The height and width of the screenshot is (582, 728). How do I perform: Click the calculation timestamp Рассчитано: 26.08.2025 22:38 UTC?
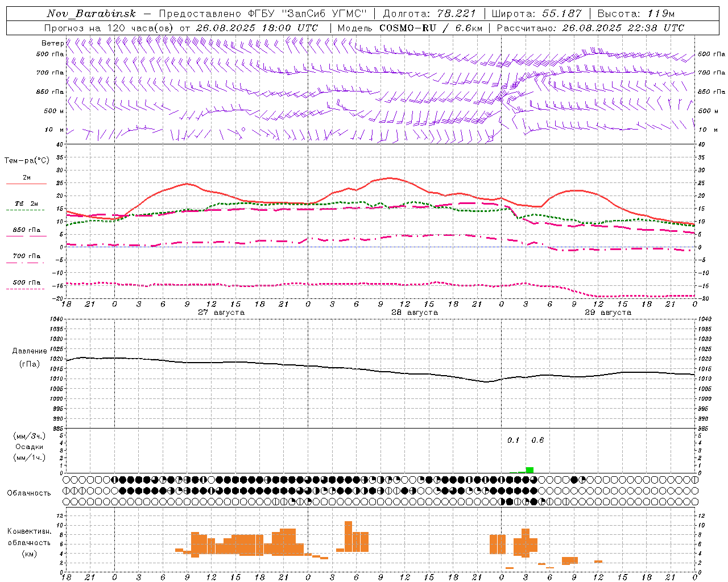click(590, 28)
